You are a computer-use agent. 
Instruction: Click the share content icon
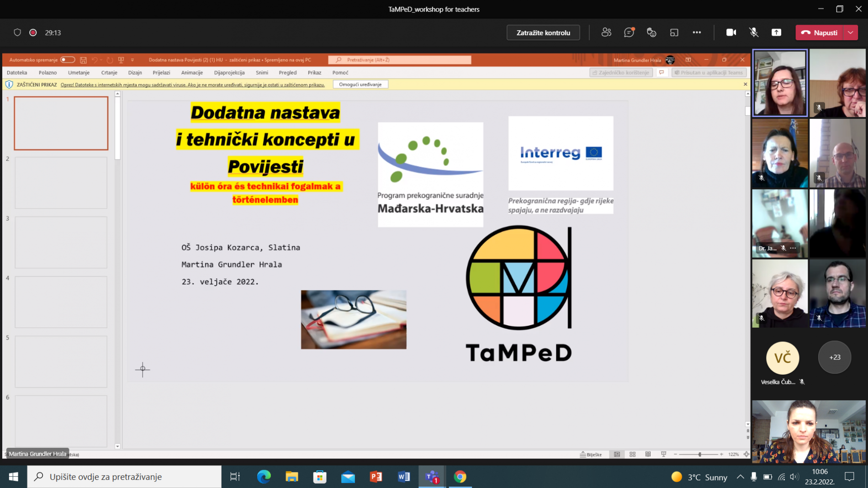[x=776, y=32]
